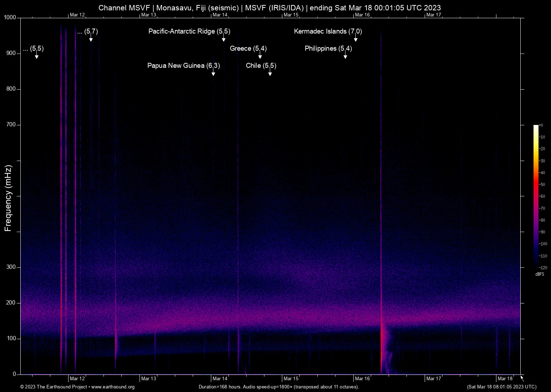551x392 pixels.
Task: Click the '(Sat Mar 18 08:01:05 2023 UTC)' timestamp
Action: [502, 387]
